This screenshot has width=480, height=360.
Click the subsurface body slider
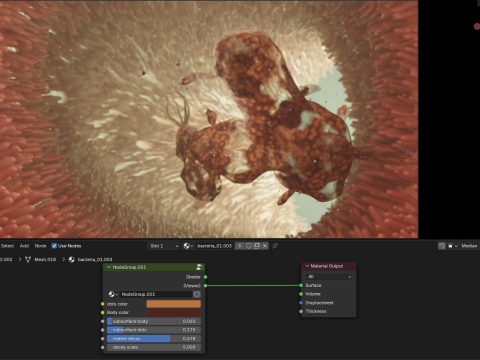pos(154,321)
